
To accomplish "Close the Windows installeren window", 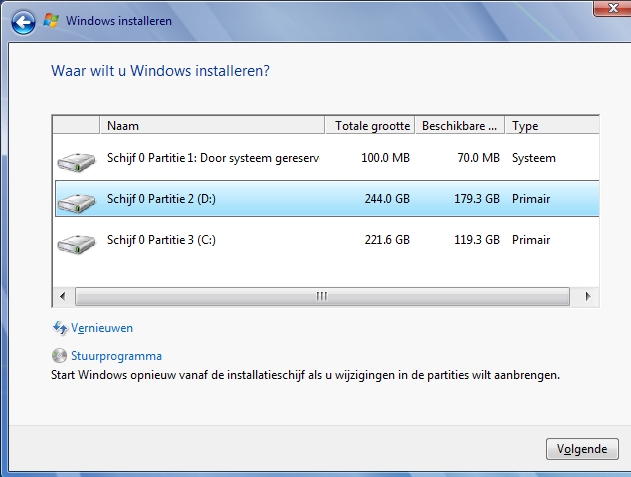I will 612,8.
